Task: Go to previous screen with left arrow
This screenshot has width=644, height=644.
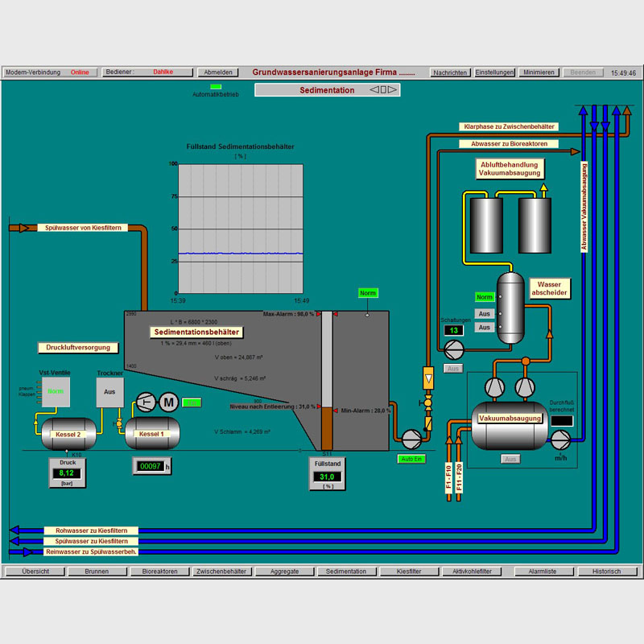Action: (374, 90)
